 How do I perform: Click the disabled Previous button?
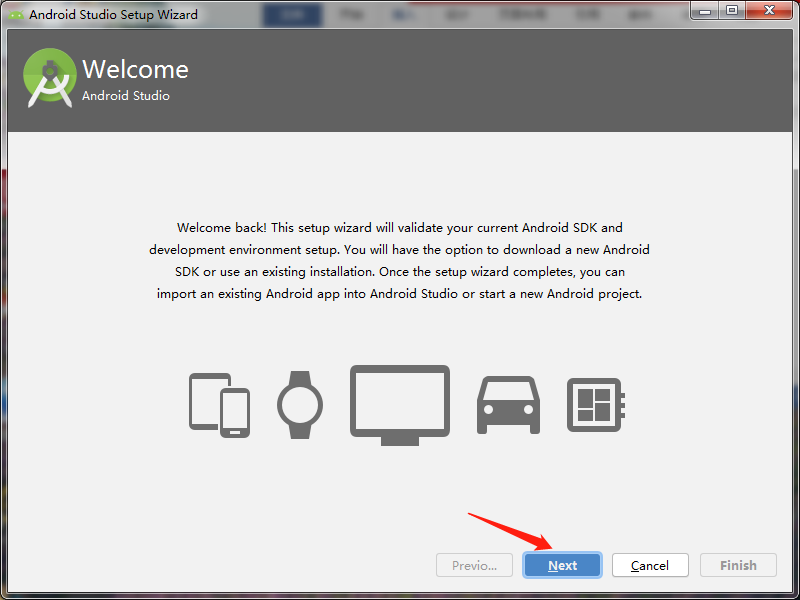[474, 565]
